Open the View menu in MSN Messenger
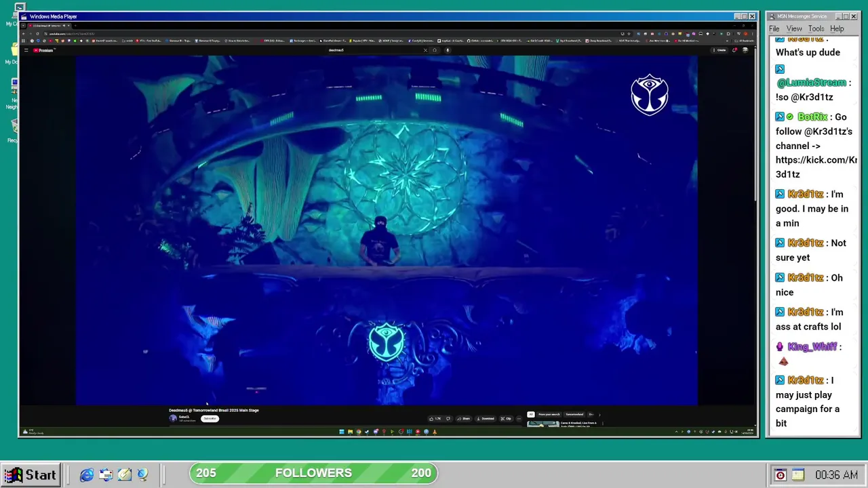 point(794,28)
